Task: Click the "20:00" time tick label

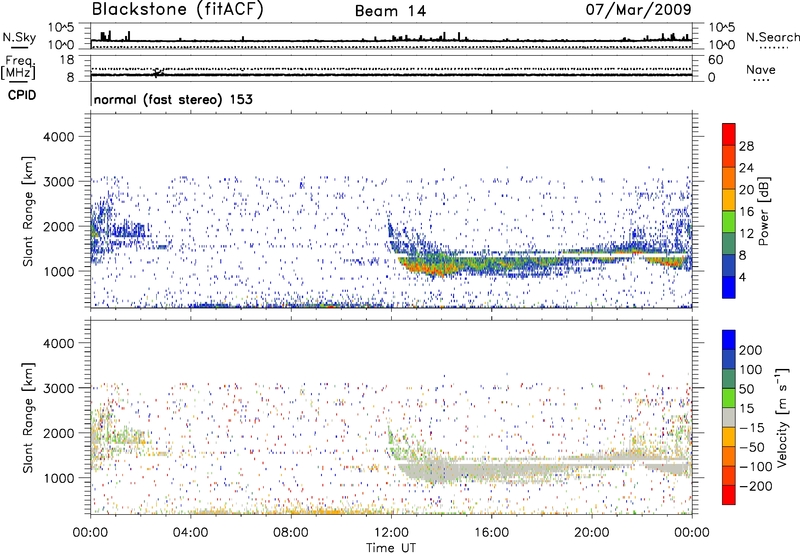Action: [x=592, y=533]
